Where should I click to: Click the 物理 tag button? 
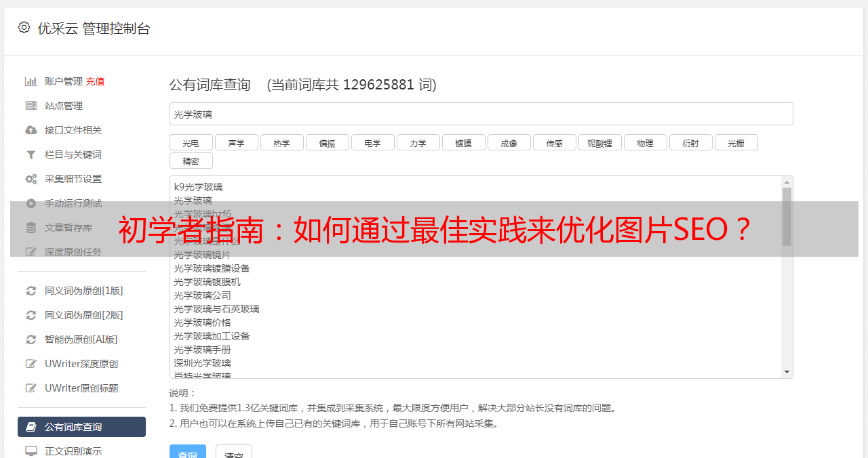click(645, 142)
